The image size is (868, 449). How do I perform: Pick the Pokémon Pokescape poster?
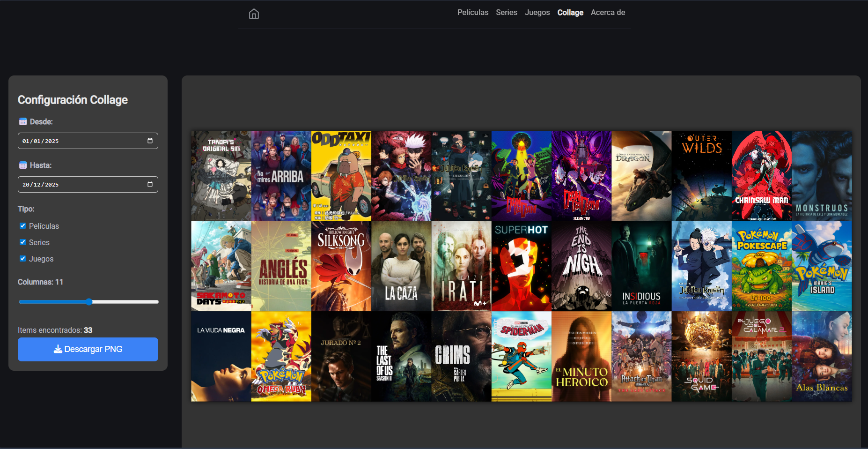[x=762, y=266]
